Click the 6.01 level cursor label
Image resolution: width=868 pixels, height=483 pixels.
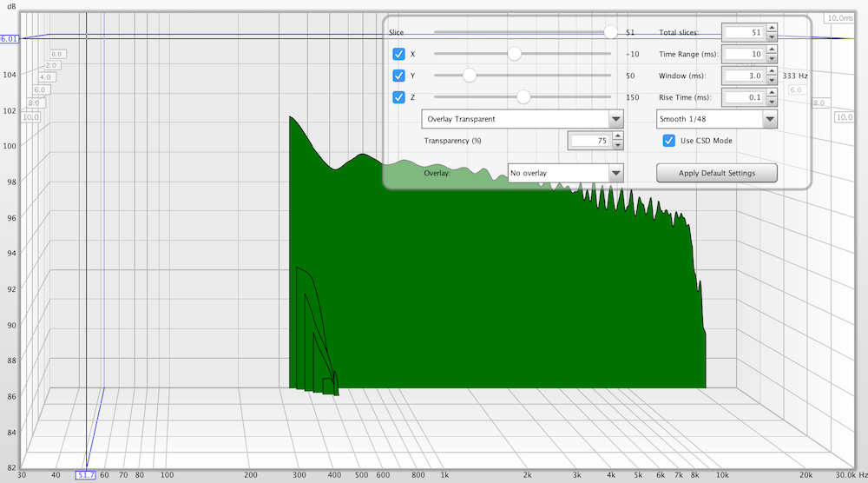tap(9, 39)
